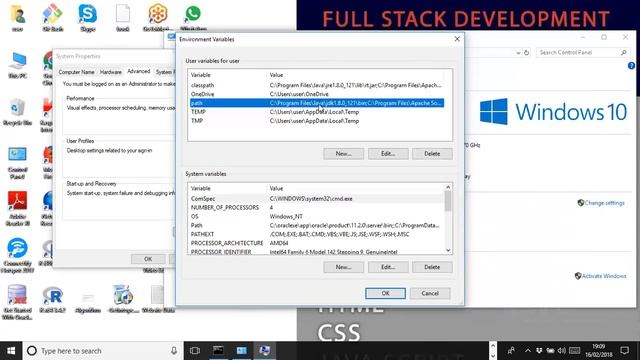Click the battery tray icon
This screenshot has height=360, width=640.
point(551,351)
